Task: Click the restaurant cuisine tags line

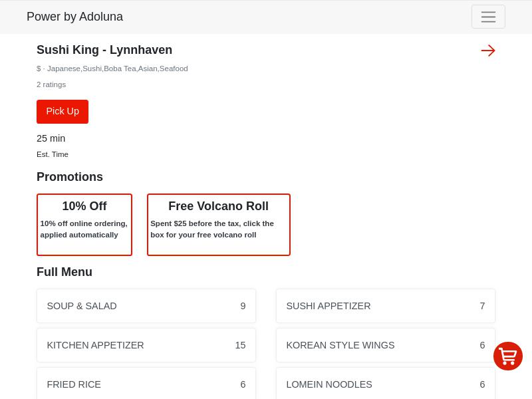Action: coord(112,68)
